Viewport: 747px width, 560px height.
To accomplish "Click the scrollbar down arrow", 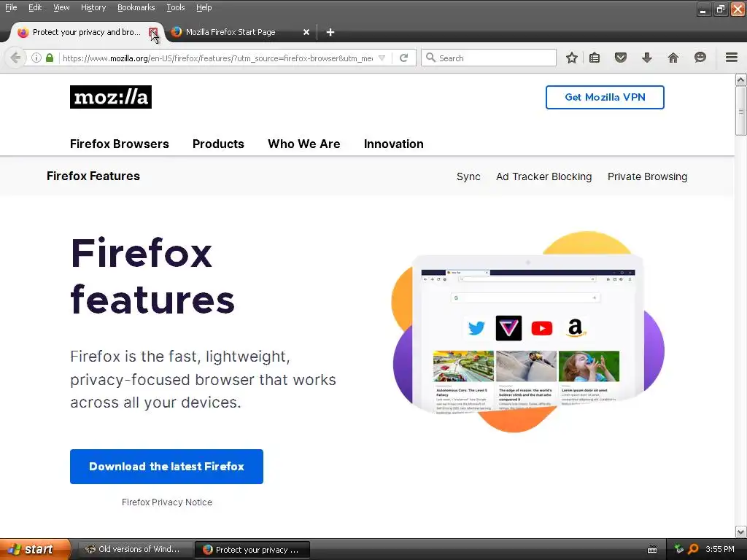I will tap(741, 532).
